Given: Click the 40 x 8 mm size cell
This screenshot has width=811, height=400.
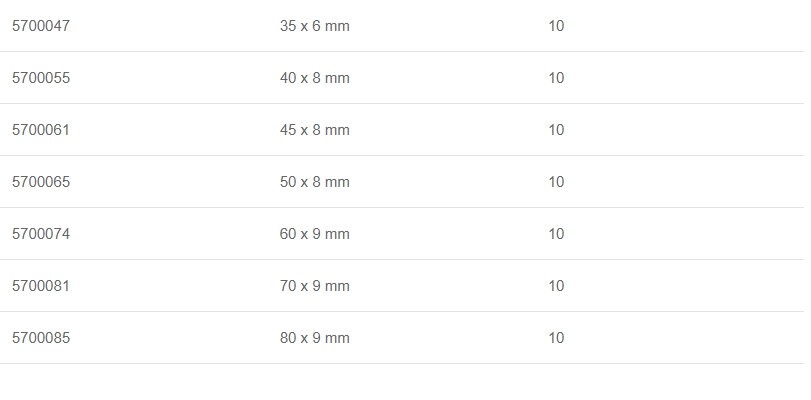Looking at the screenshot, I should pos(314,78).
